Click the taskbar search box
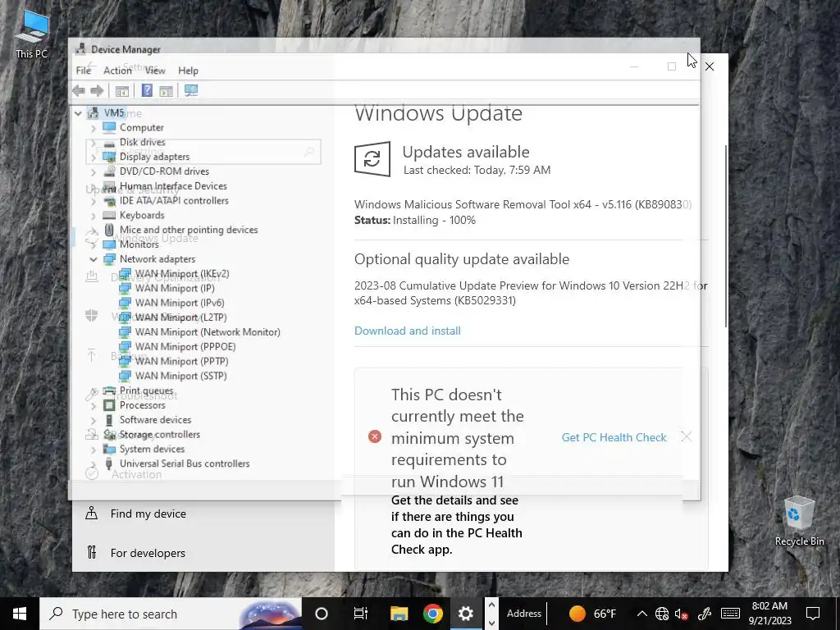Screen dimensions: 840x630 point(171,614)
